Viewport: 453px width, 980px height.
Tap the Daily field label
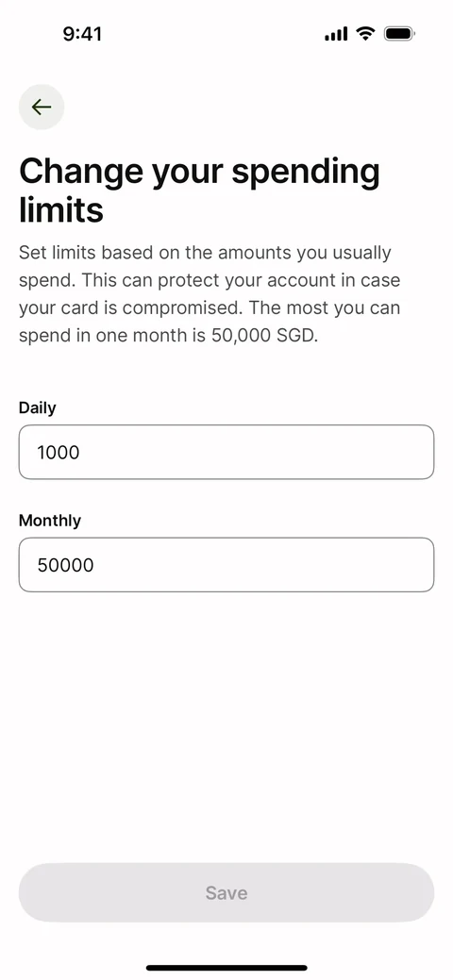pyautogui.click(x=38, y=408)
